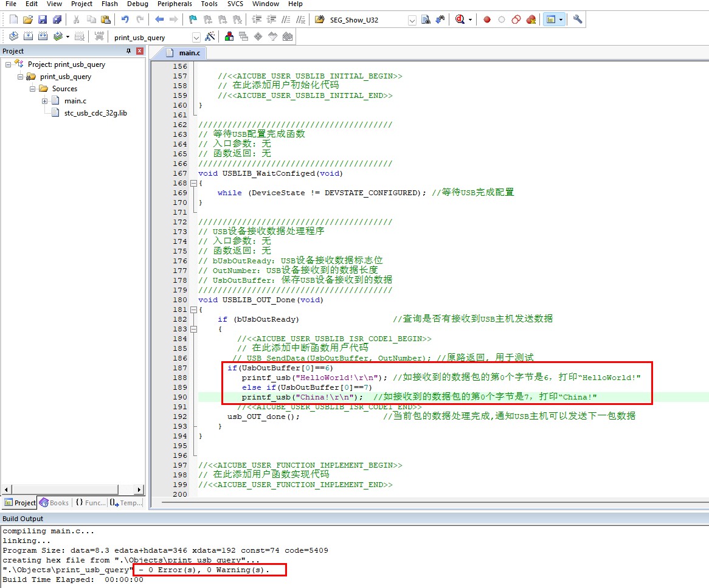The width and height of the screenshot is (709, 588).
Task: Click the Batch Build icon
Action: tap(57, 36)
